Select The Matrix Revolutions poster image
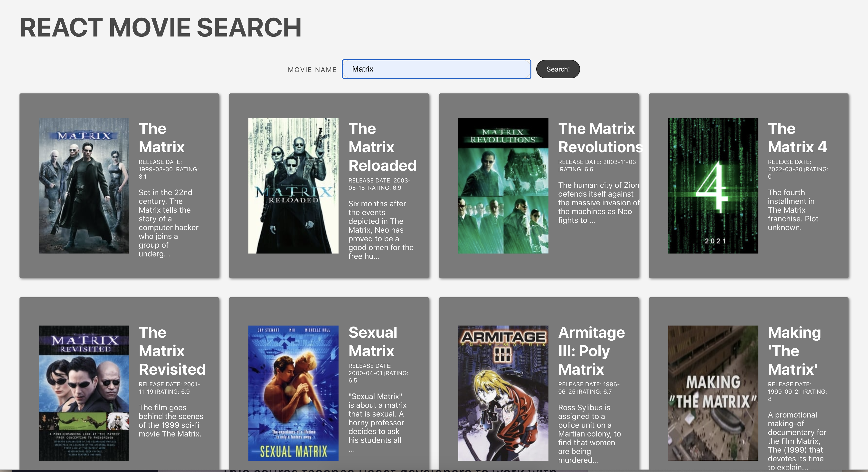This screenshot has width=868, height=472. [x=503, y=185]
